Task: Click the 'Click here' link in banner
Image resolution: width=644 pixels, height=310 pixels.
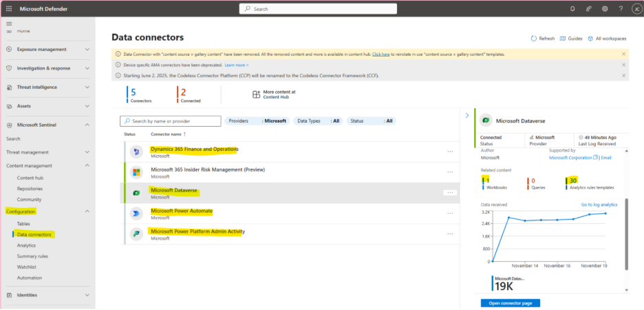Action: point(380,54)
